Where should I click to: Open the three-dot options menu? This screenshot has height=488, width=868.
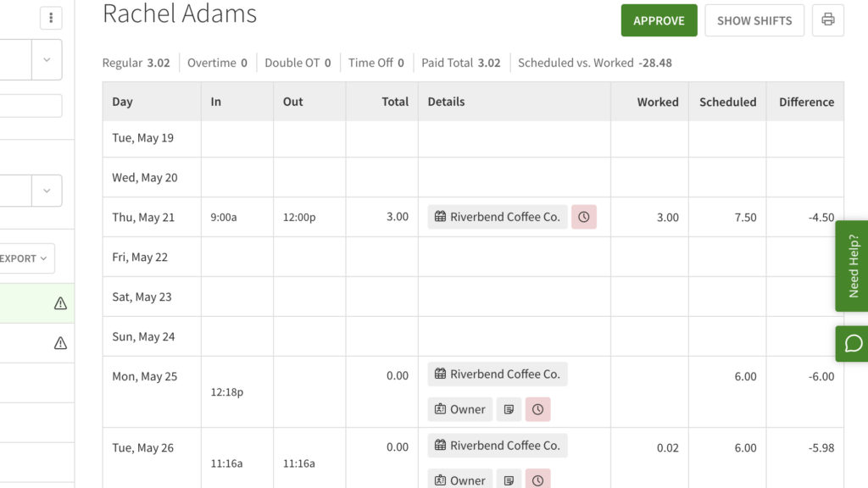(x=51, y=19)
